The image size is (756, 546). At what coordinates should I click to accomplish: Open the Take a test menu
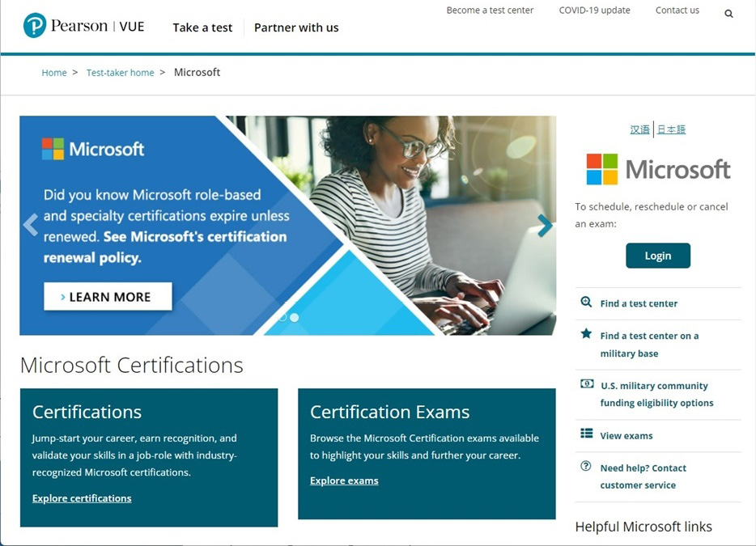(202, 28)
